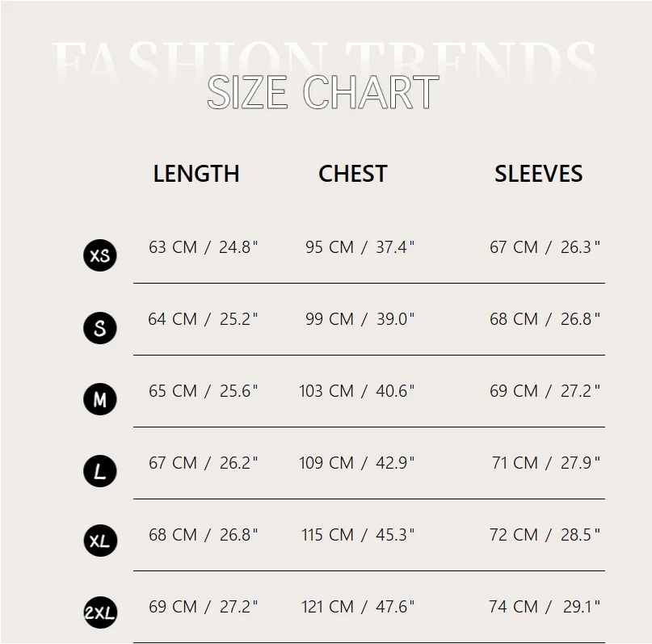Click the XL size badge
The height and width of the screenshot is (644, 652).
100,541
